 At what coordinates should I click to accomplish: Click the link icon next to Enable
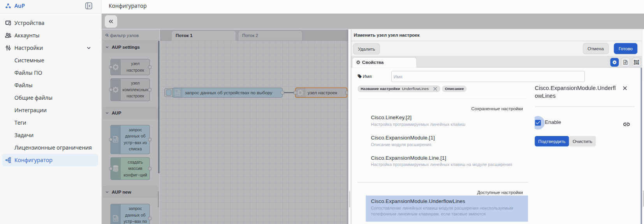(626, 124)
